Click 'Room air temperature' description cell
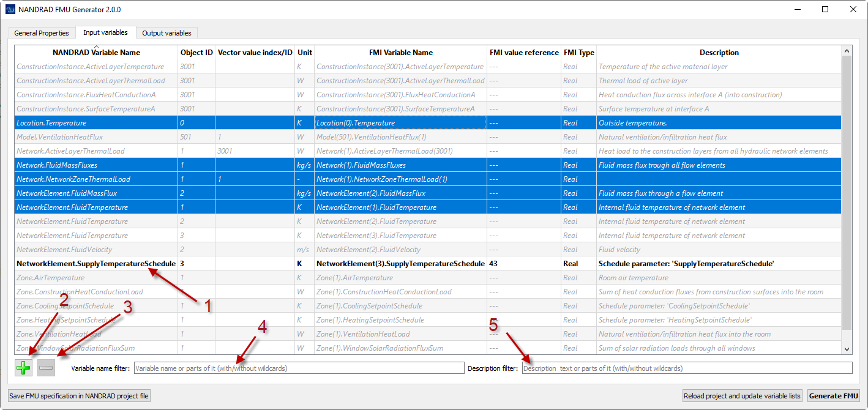Image resolution: width=868 pixels, height=410 pixels. (x=719, y=278)
